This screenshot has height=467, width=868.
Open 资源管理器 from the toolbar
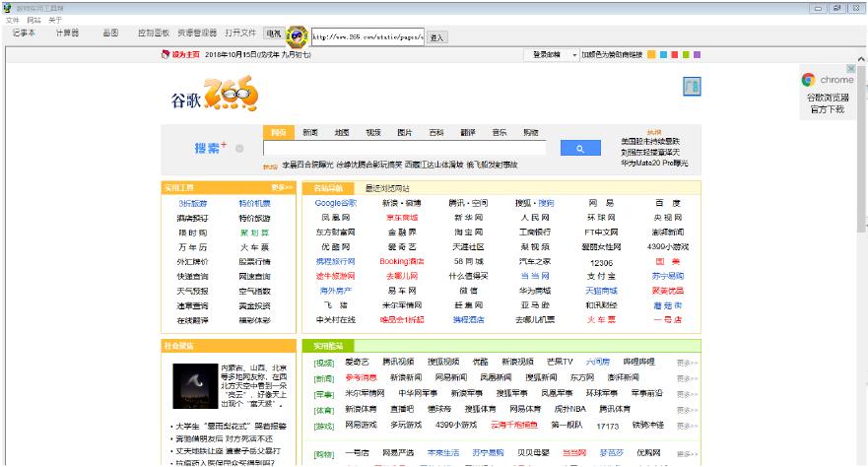(197, 33)
